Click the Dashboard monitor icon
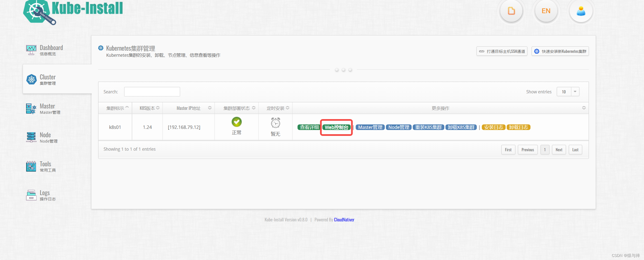This screenshot has height=260, width=644. (x=31, y=50)
